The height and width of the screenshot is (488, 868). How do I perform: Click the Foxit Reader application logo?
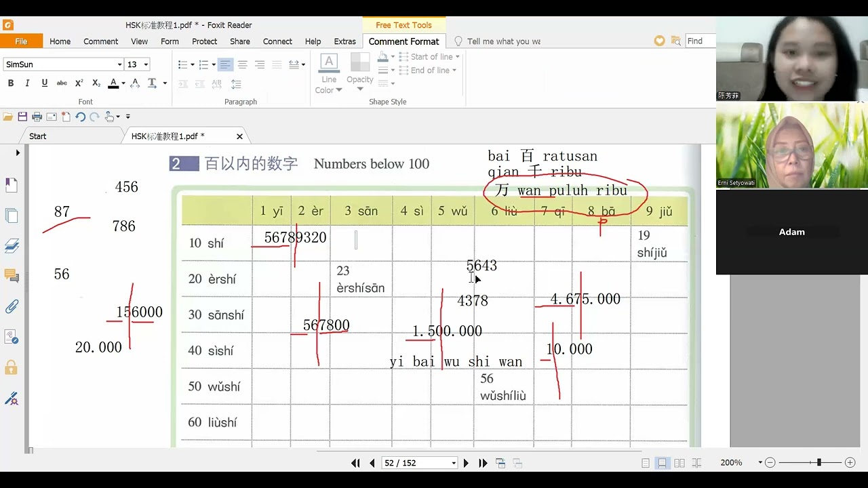coord(8,25)
